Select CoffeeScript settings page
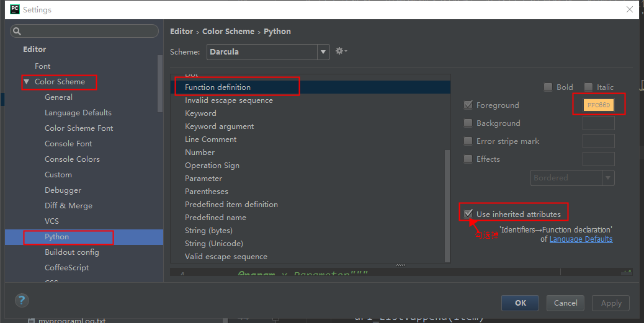This screenshot has height=323, width=644. [x=66, y=268]
